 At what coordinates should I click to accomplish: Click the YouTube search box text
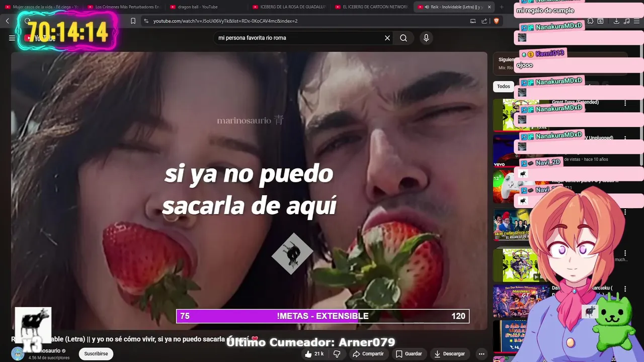252,38
